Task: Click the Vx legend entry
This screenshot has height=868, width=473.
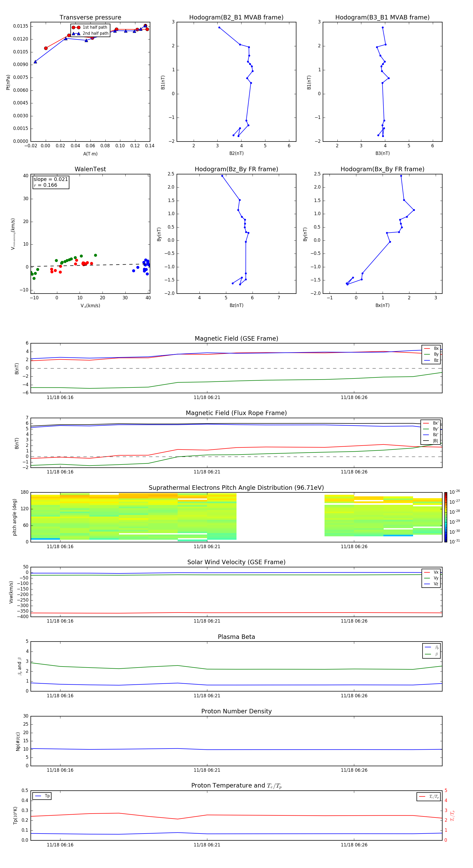Action: pos(431,572)
